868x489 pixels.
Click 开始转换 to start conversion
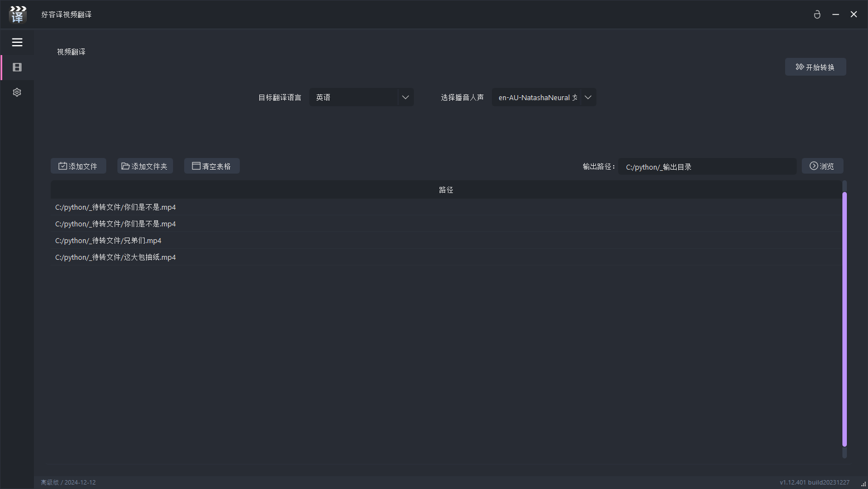pos(815,67)
